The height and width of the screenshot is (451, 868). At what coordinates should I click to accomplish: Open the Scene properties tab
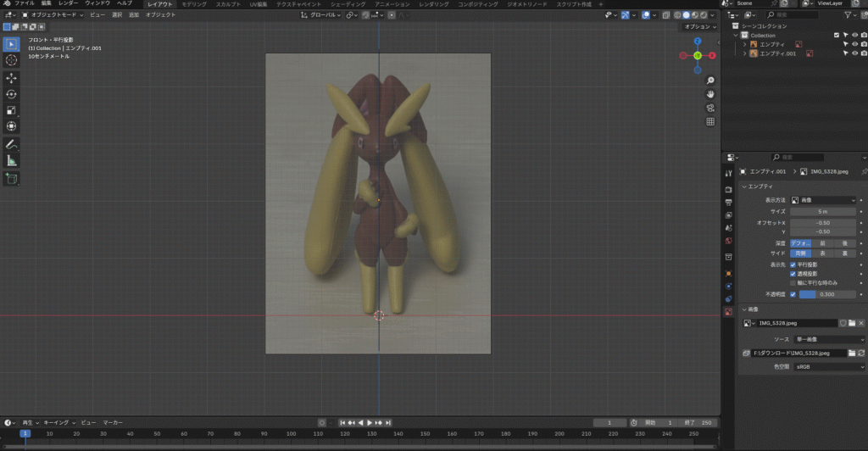(728, 228)
